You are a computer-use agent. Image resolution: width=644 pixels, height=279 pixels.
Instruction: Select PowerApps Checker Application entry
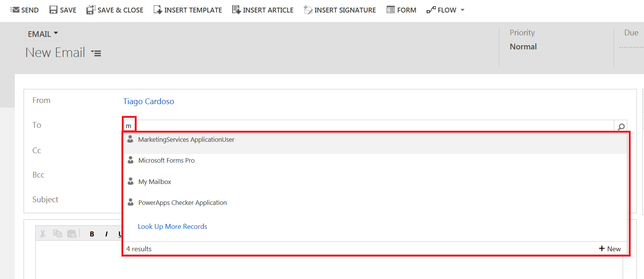point(182,203)
